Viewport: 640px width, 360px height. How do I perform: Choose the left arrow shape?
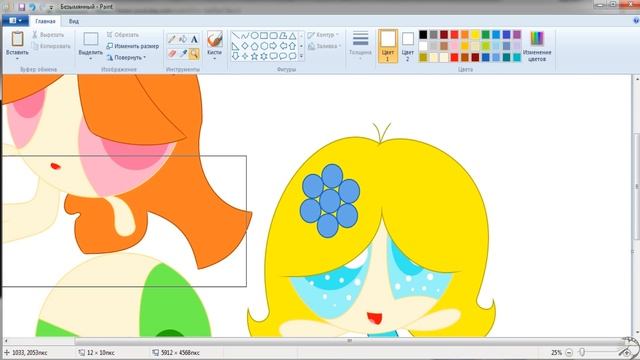(x=283, y=46)
